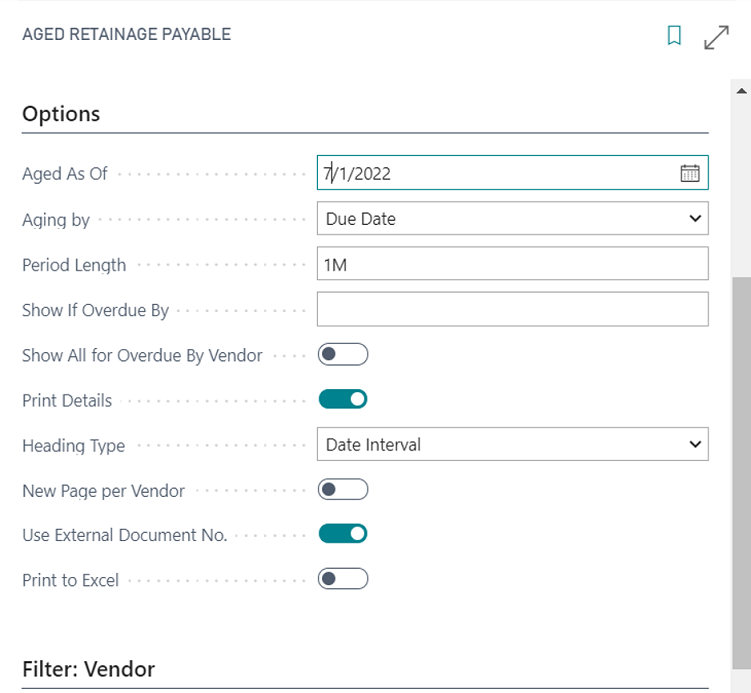Turn off Print Details switch

point(343,399)
